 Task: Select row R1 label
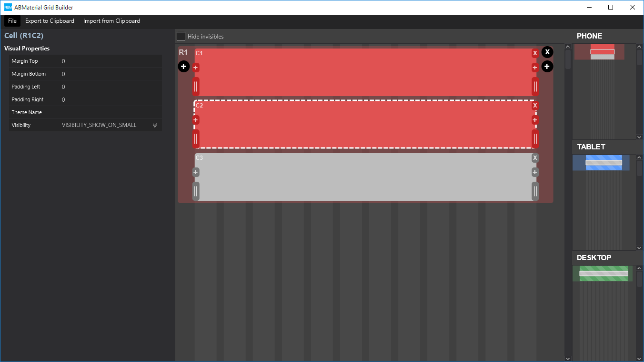click(183, 52)
